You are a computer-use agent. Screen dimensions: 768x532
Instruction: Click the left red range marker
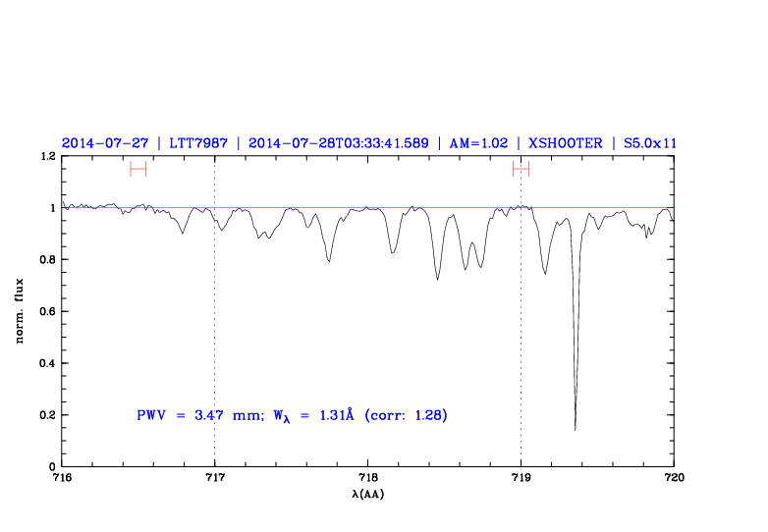click(137, 169)
